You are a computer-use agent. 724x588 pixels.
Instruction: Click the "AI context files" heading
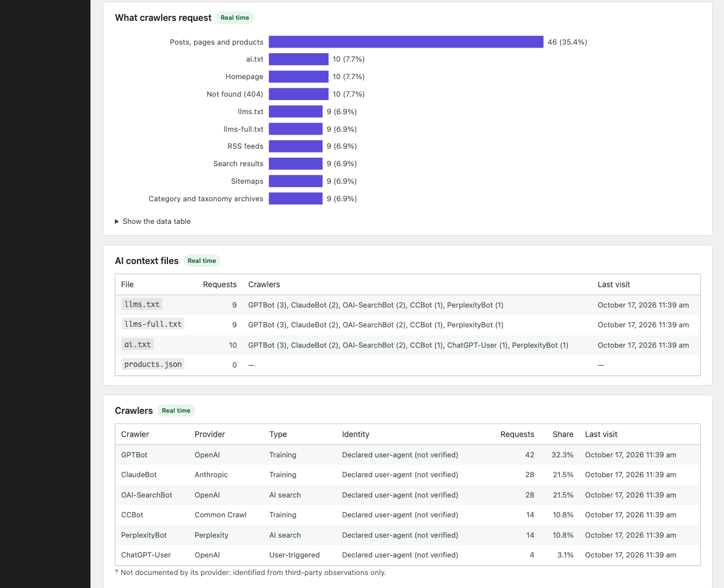(146, 261)
